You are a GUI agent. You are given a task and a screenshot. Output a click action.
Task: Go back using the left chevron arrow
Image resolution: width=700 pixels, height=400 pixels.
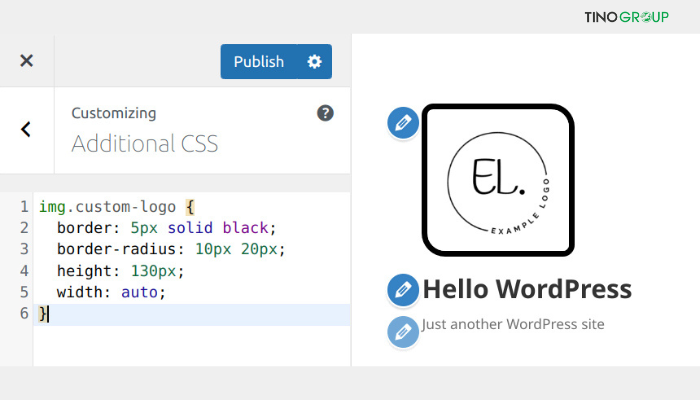pyautogui.click(x=26, y=129)
